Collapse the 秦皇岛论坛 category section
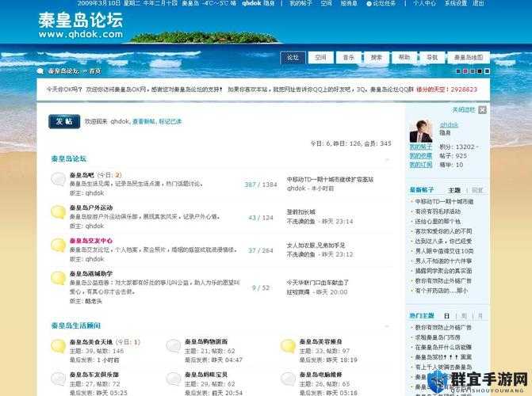532x396 pixels. [x=387, y=159]
